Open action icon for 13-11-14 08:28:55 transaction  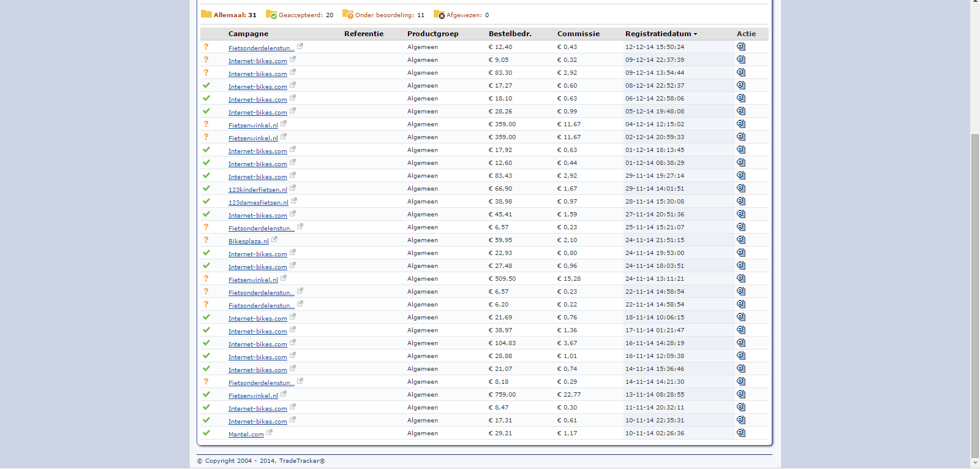(x=741, y=394)
